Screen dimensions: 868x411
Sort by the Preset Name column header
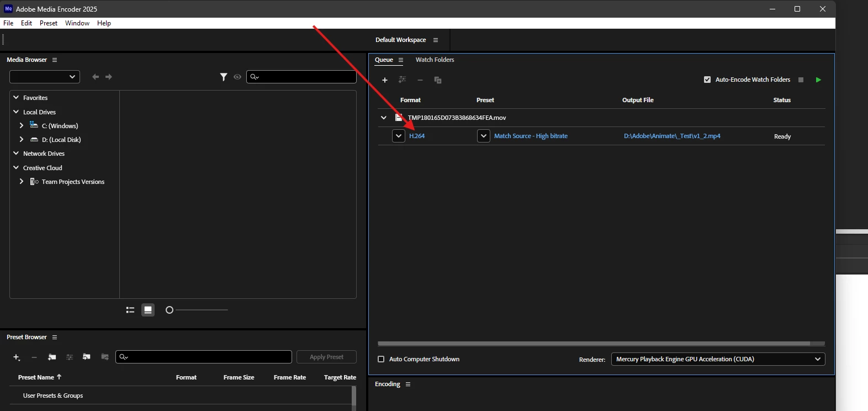(x=40, y=377)
